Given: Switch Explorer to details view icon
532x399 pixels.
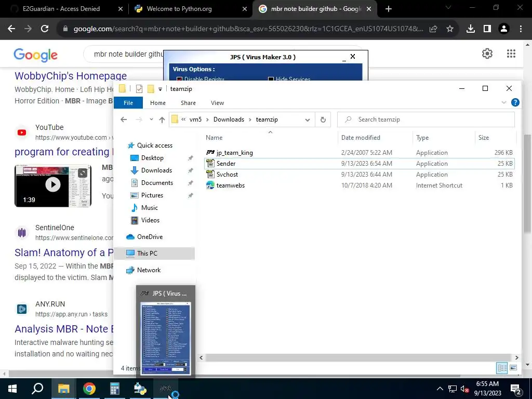Looking at the screenshot, I should pos(502,368).
